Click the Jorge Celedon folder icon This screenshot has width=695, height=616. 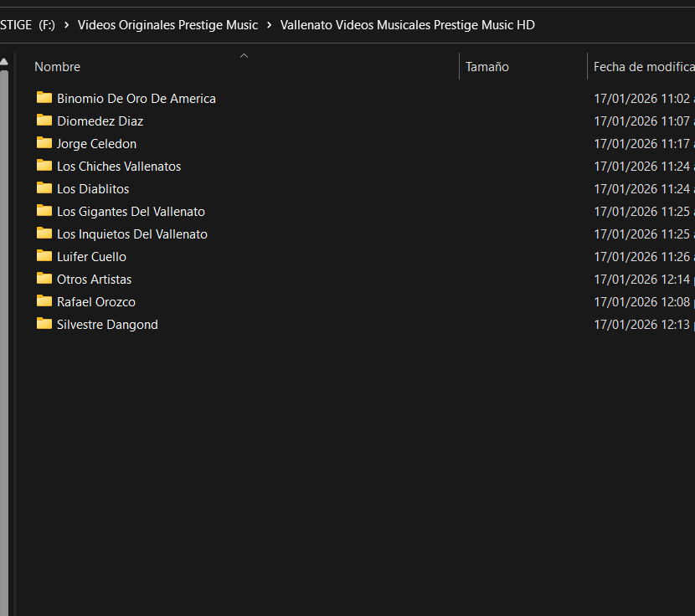[44, 142]
